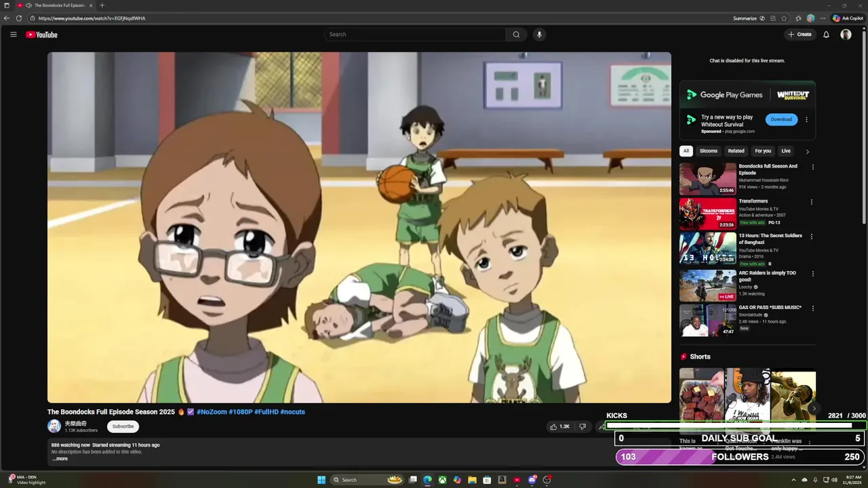This screenshot has height=488, width=868.
Task: Open Task View in the taskbar
Action: pos(412,480)
